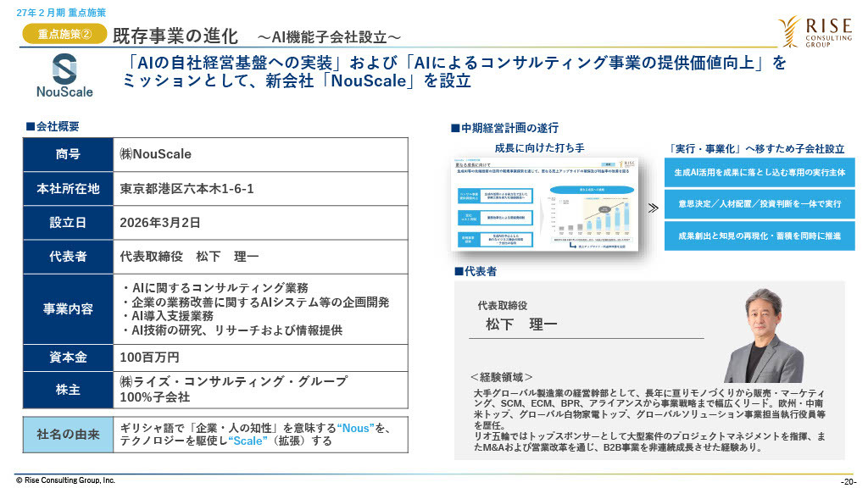
Task: Open the embedded growth plan slide thumbnail
Action: [545, 204]
